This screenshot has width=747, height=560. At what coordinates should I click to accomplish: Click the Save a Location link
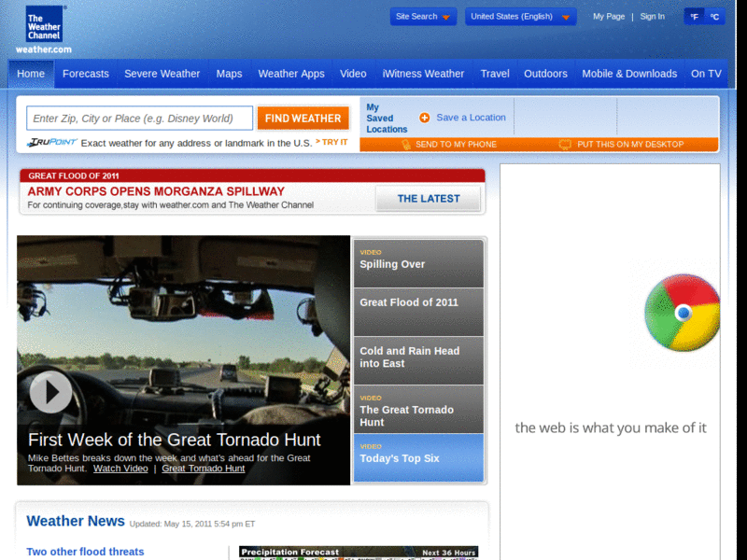point(471,118)
